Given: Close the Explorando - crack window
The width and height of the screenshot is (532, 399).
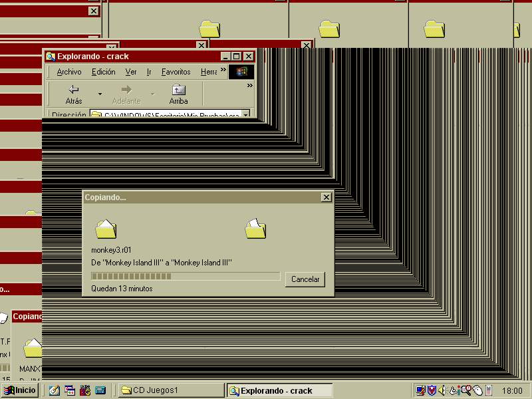Looking at the screenshot, I should 249,57.
